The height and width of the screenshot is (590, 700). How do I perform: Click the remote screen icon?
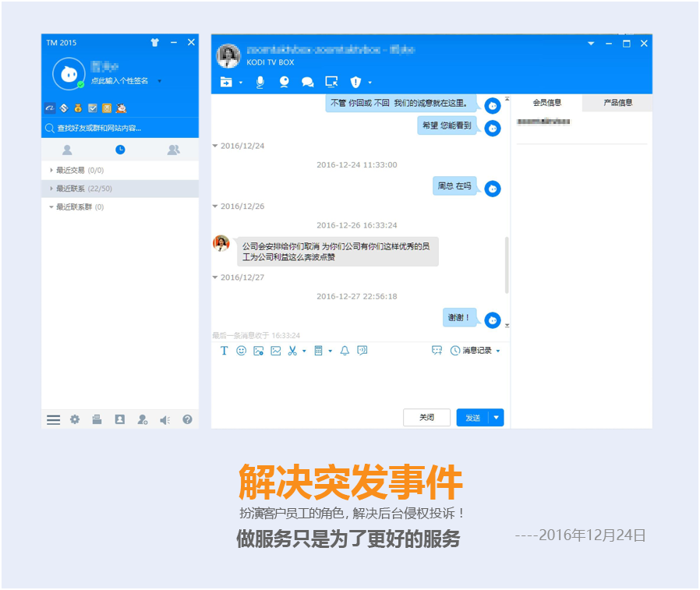331,82
